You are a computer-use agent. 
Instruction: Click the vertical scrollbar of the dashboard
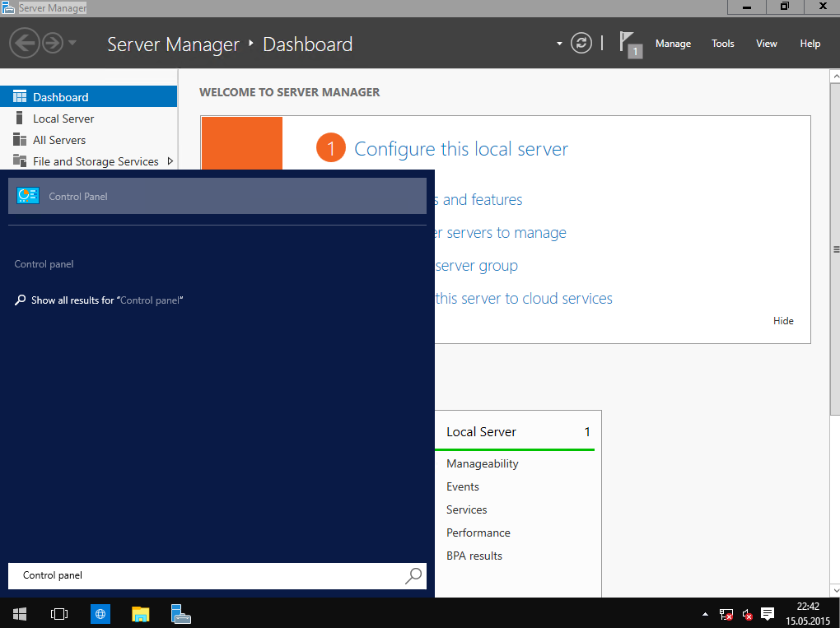click(x=834, y=249)
